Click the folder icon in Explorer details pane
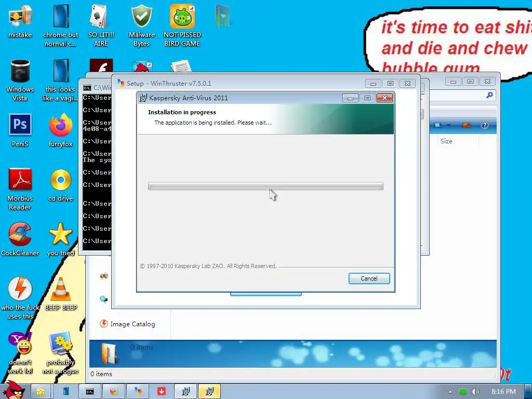This screenshot has height=399, width=532. 109,353
